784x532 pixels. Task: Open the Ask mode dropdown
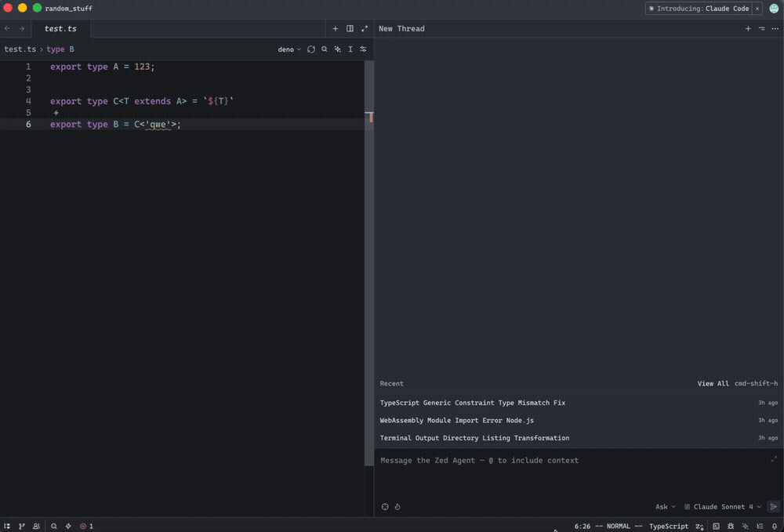click(666, 506)
